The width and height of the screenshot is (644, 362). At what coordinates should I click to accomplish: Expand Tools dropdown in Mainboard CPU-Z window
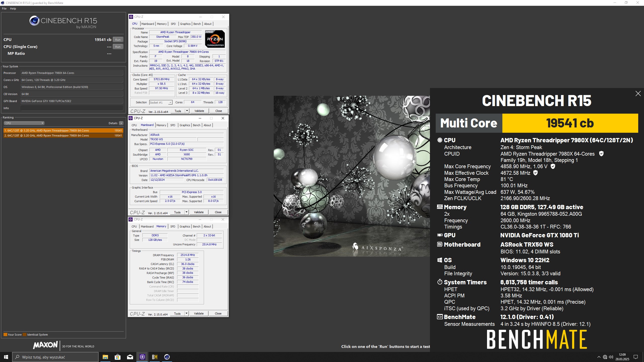coord(186,212)
